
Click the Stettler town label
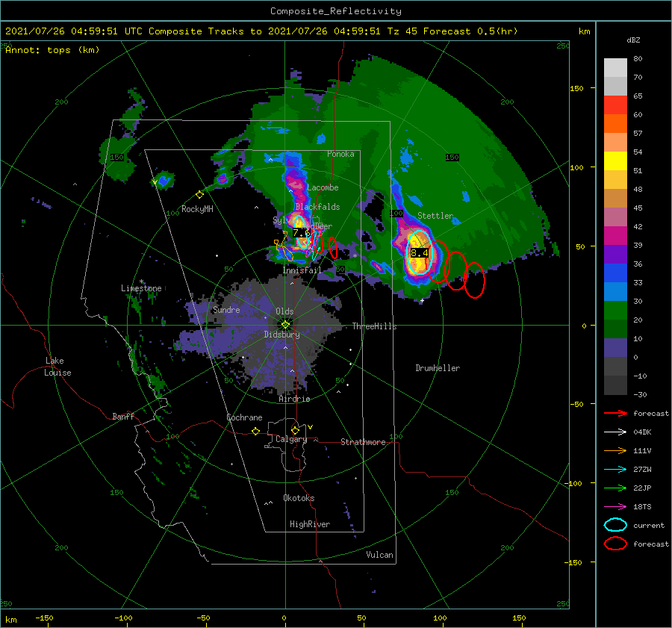(x=435, y=216)
